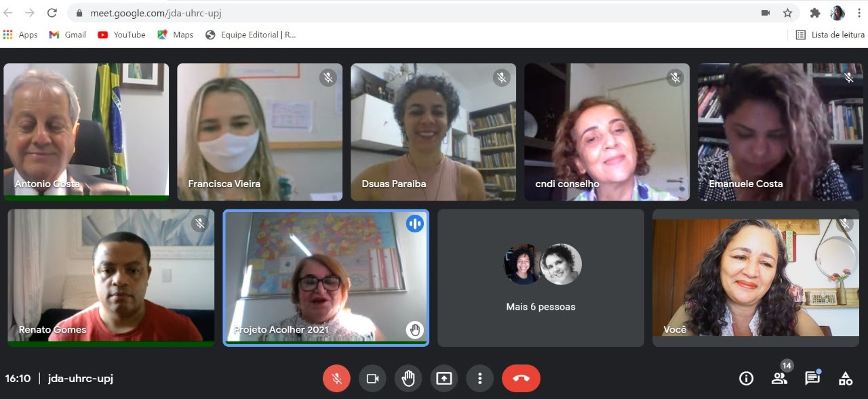Select the Projeto Acolher 2021 video tile

coord(326,278)
